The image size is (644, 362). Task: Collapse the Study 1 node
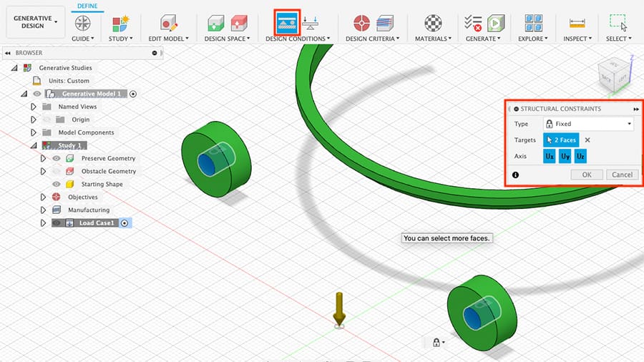pos(34,145)
